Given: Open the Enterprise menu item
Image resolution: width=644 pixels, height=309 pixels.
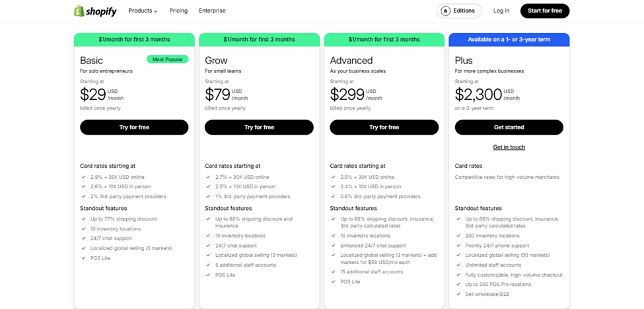Looking at the screenshot, I should (212, 11).
